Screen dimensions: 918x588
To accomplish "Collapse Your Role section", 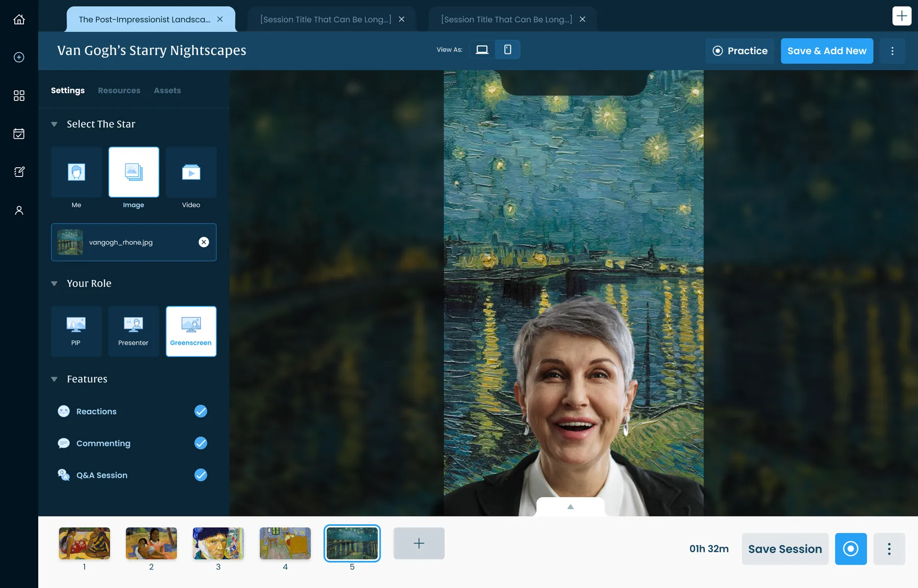I will pyautogui.click(x=54, y=284).
